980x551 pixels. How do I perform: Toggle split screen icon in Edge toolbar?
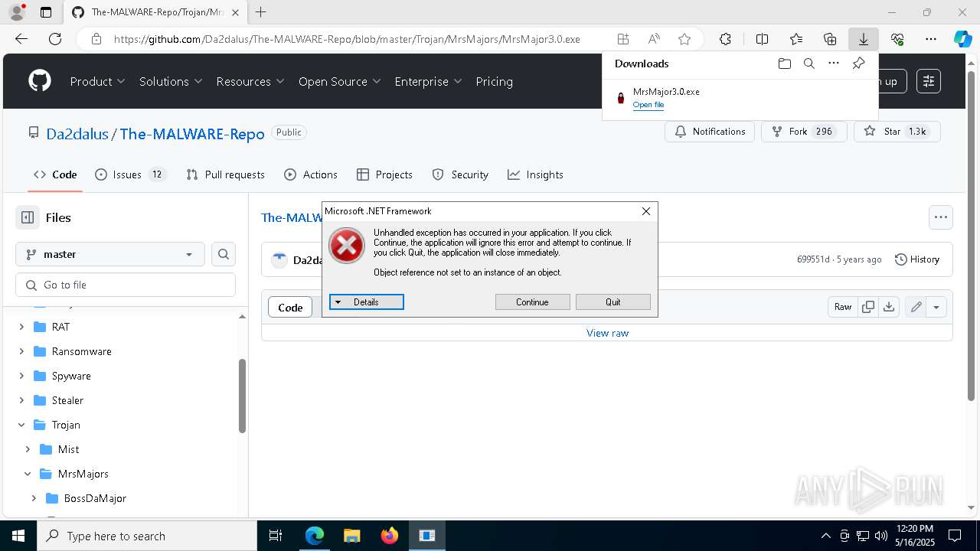tap(762, 39)
